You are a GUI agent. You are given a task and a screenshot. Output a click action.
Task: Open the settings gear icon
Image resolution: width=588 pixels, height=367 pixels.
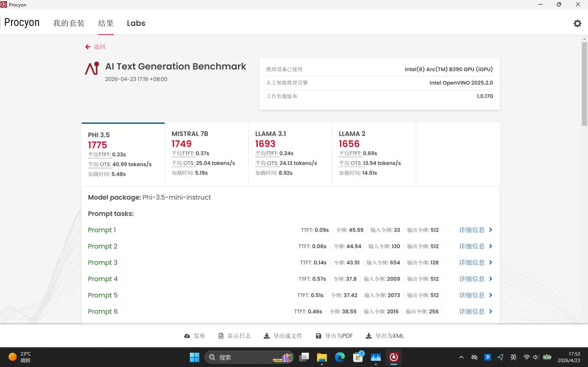pos(577,23)
